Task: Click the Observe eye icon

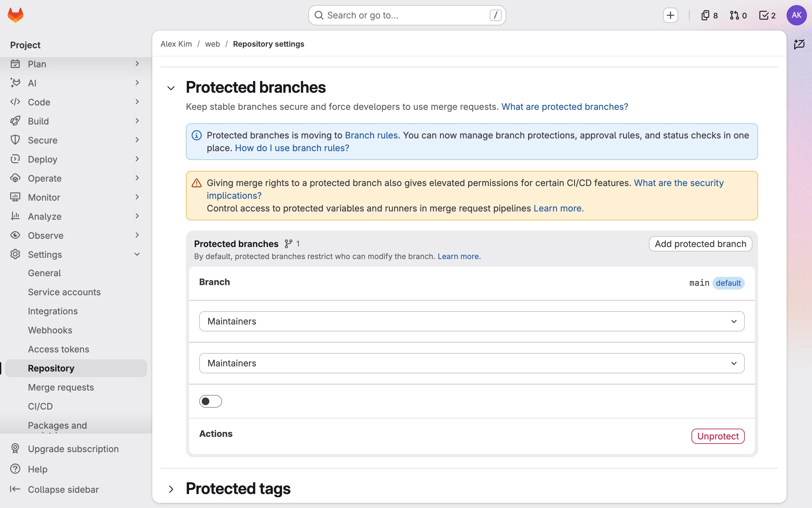Action: [15, 235]
